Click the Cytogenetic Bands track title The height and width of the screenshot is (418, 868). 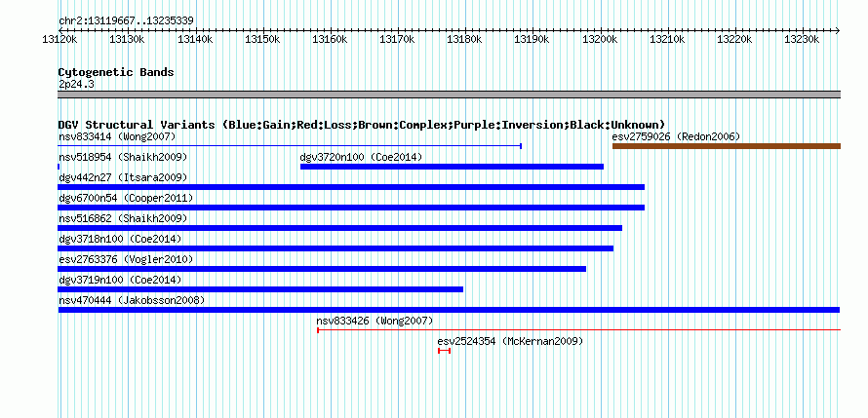(x=116, y=72)
